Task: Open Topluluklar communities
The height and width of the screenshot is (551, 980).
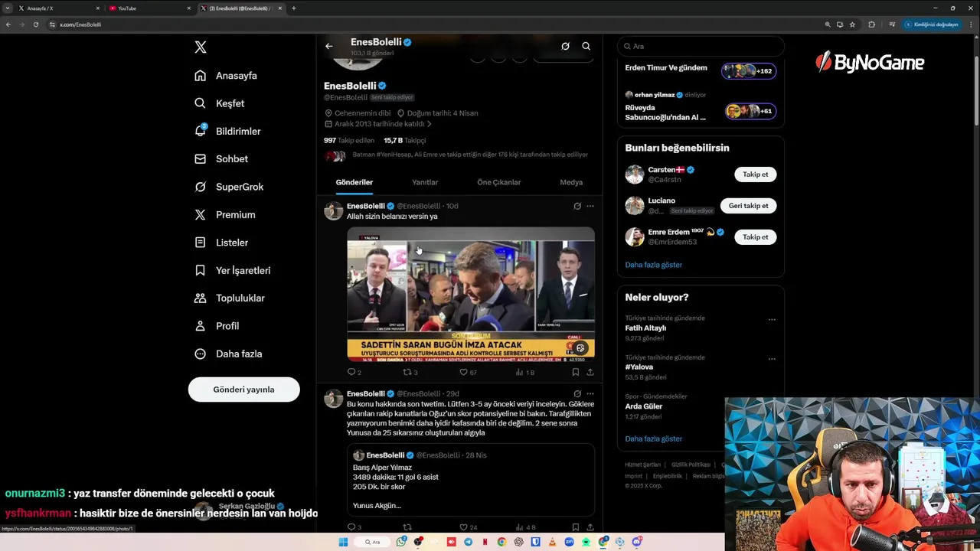Action: (x=230, y=298)
